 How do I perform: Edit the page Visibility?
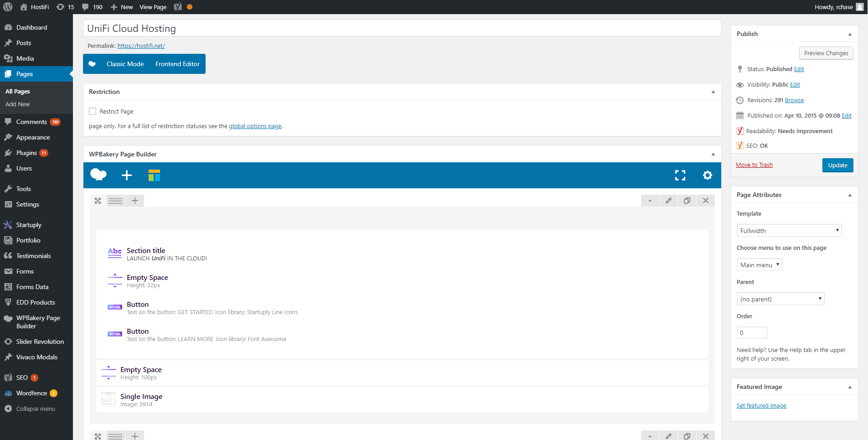pyautogui.click(x=795, y=85)
